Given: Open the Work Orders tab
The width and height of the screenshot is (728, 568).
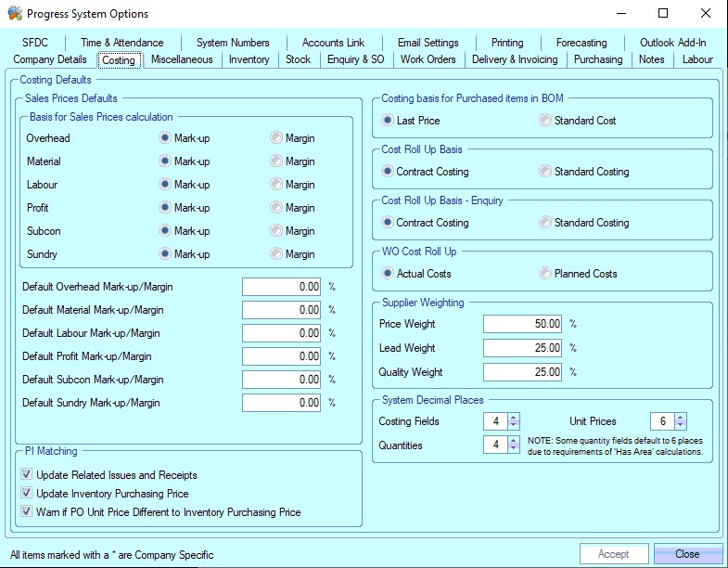Looking at the screenshot, I should (428, 59).
